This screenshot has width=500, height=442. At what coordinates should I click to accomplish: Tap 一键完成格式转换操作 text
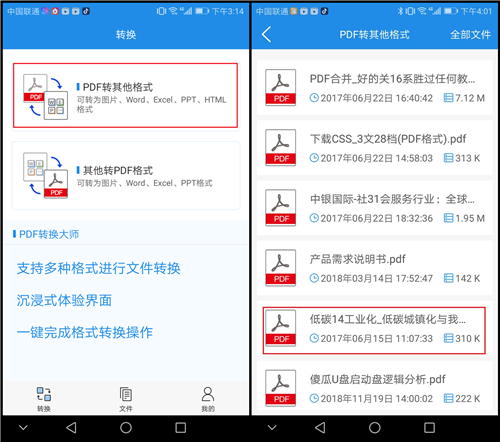click(85, 332)
